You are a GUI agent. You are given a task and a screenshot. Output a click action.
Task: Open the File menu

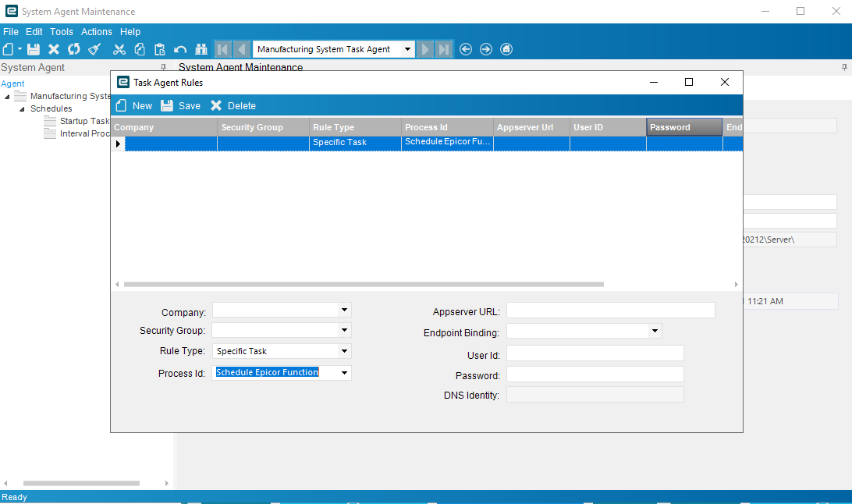11,31
